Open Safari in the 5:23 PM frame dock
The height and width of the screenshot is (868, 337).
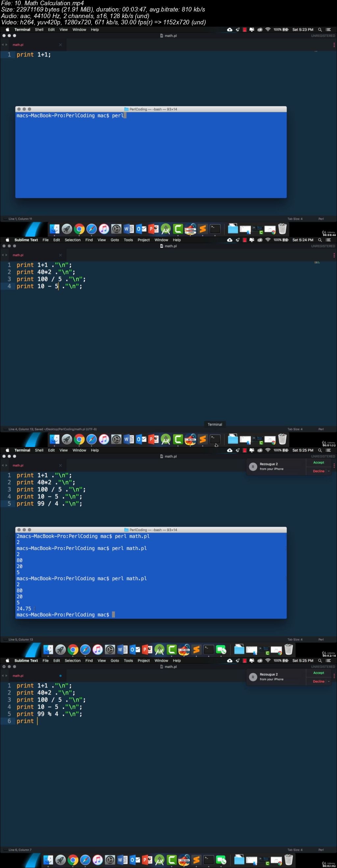(x=91, y=229)
